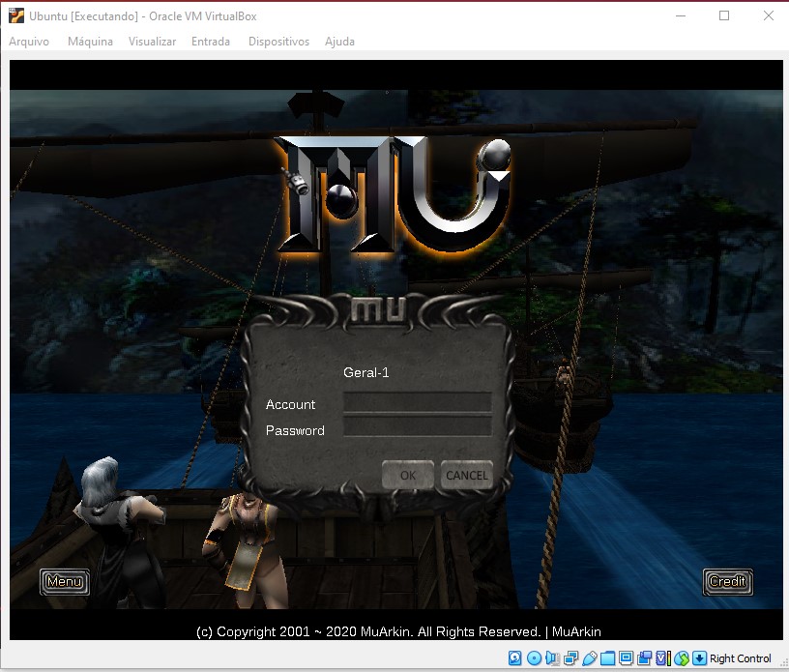Minimize the VirtualBox window
789x672 pixels.
pos(681,16)
